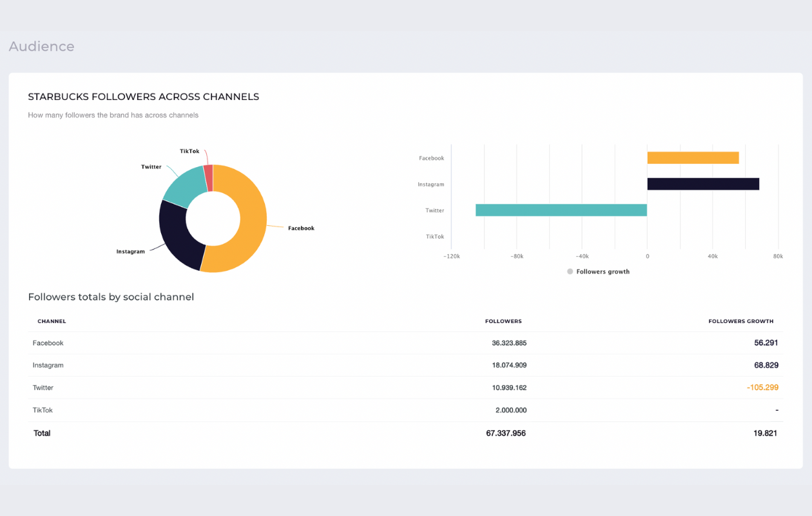The height and width of the screenshot is (516, 812).
Task: Click the Facebook axis label on bar chart
Action: pyautogui.click(x=431, y=158)
